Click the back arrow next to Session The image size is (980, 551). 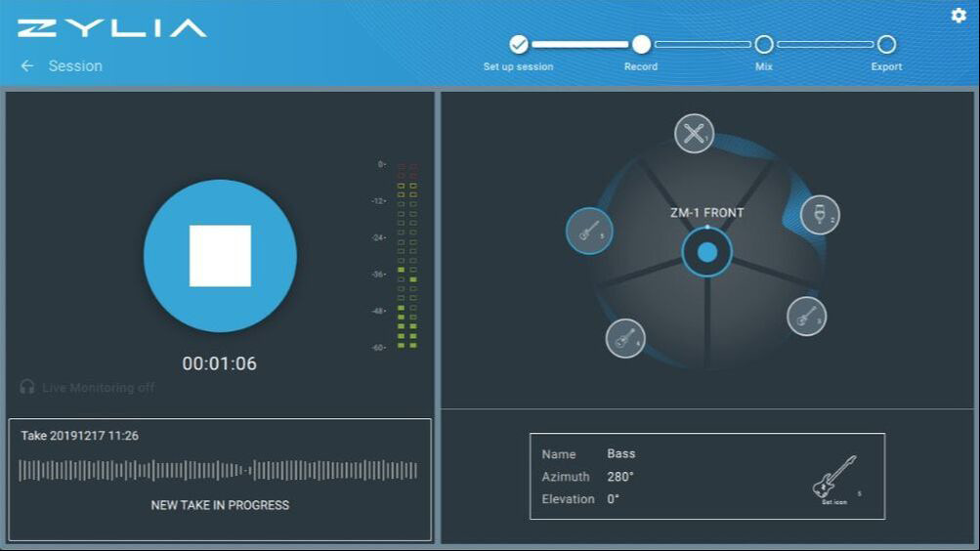pos(27,65)
